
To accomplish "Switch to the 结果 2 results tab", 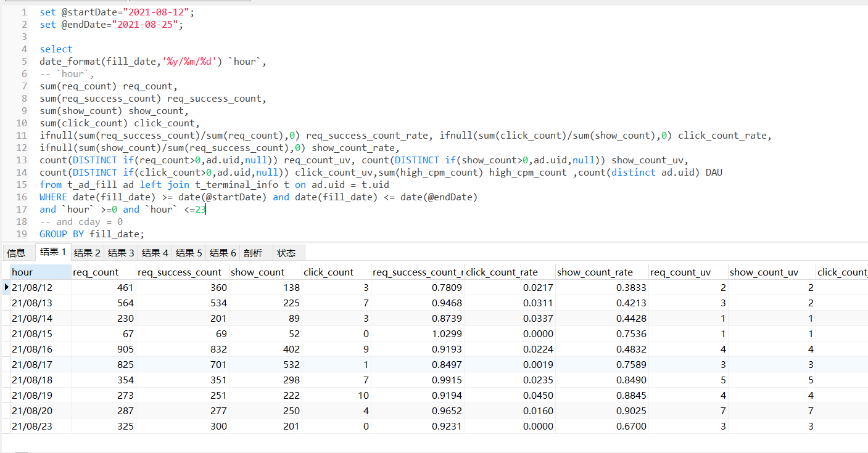I will click(x=87, y=253).
